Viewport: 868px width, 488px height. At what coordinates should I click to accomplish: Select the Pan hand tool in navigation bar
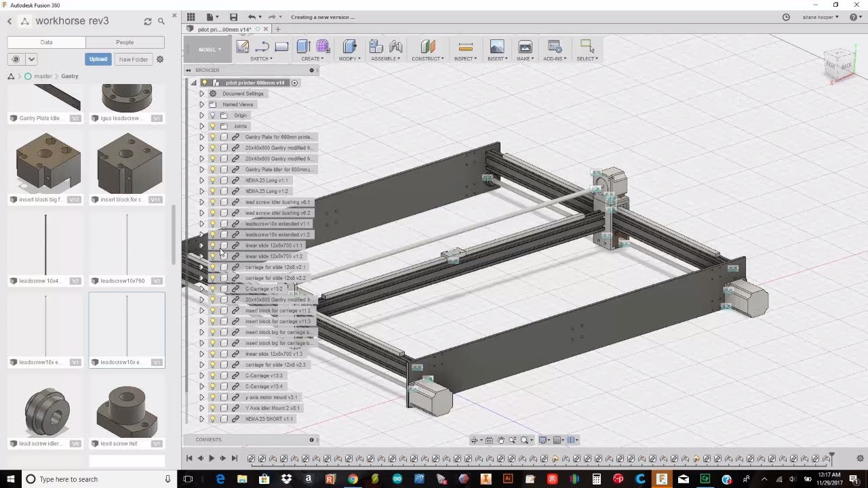[x=500, y=441]
